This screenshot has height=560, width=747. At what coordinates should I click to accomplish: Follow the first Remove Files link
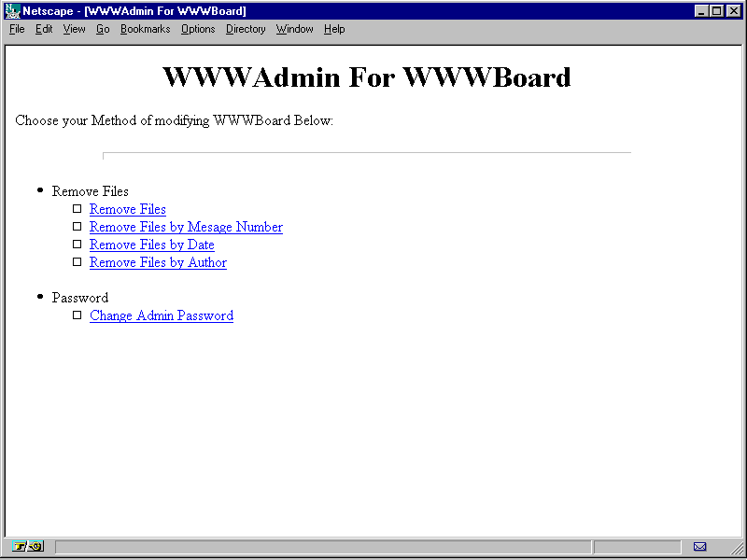click(x=128, y=209)
